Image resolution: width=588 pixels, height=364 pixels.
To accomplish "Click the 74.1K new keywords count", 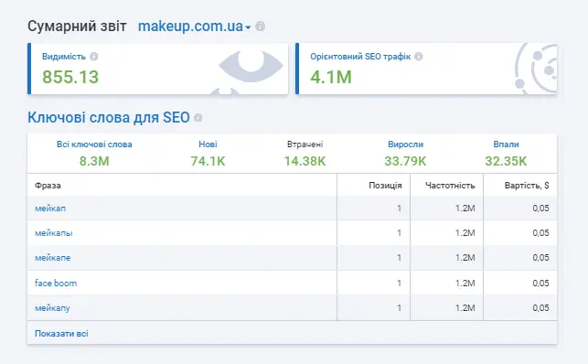I will pyautogui.click(x=208, y=161).
